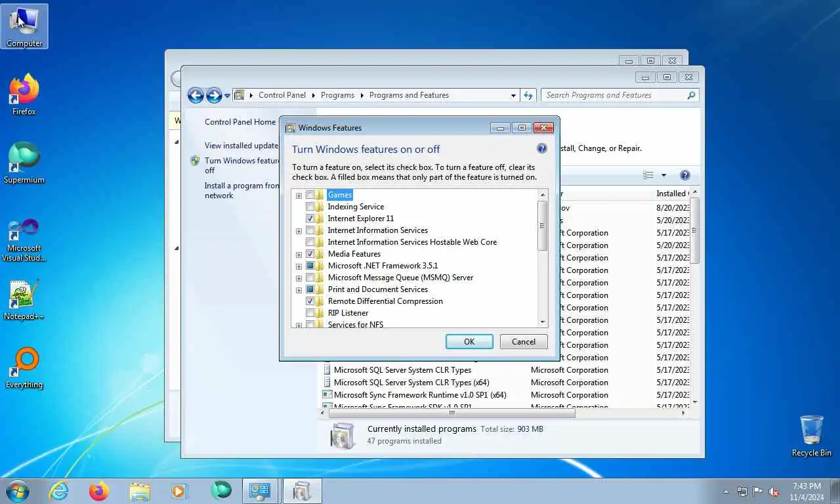Open Firefox from the taskbar
Viewport: 840px width, 504px height.
click(x=99, y=491)
